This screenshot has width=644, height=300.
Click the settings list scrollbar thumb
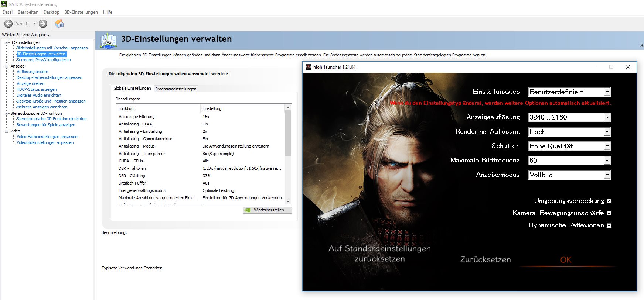coord(288,133)
